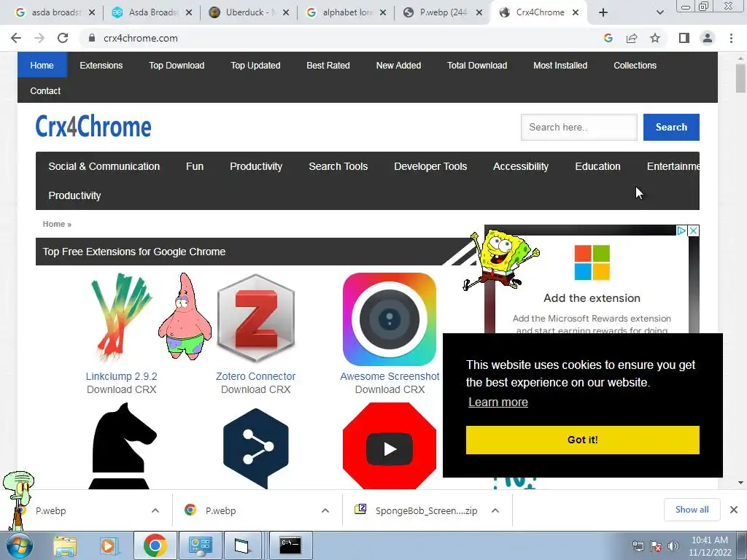
Task: Open the share page icon in address bar
Action: pyautogui.click(x=632, y=38)
